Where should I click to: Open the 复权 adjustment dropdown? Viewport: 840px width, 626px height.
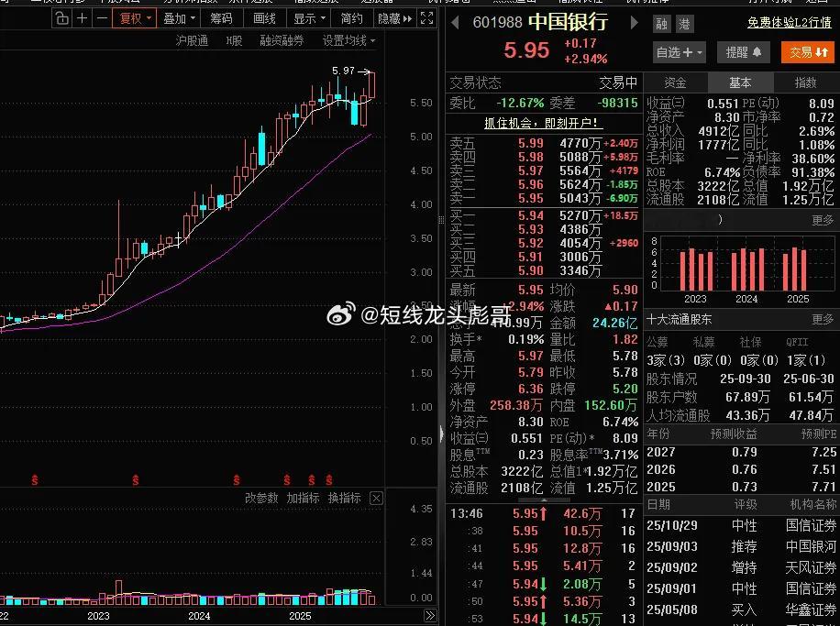pos(135,18)
